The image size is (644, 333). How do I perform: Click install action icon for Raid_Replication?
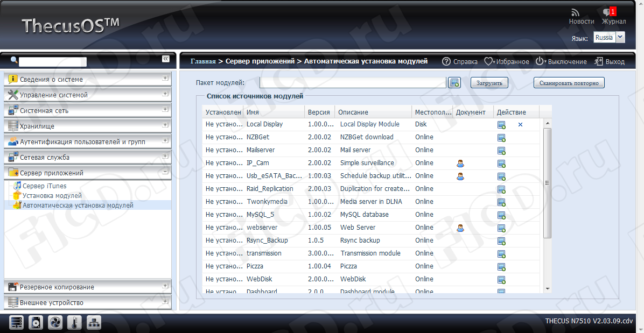pyautogui.click(x=501, y=189)
